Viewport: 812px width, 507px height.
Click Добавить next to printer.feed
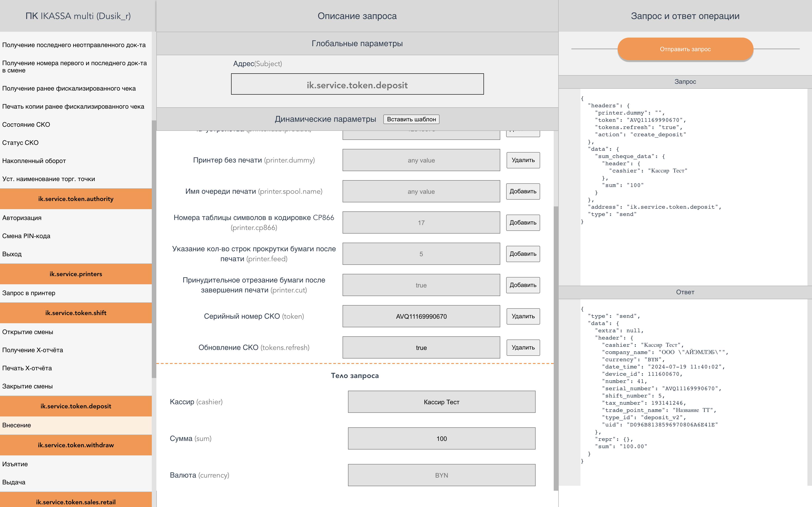coord(523,254)
